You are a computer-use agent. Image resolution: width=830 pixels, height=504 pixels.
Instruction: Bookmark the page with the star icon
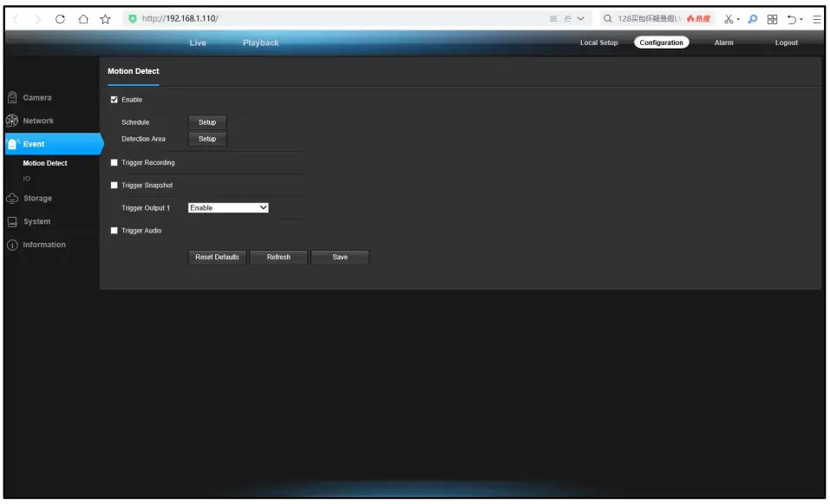point(105,19)
